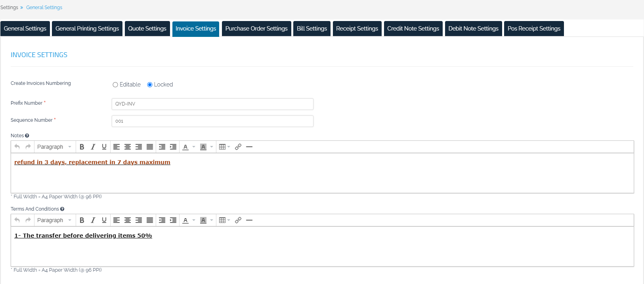This screenshot has width=644, height=284.
Task: Switch to the Quote Settings tab
Action: tap(147, 29)
